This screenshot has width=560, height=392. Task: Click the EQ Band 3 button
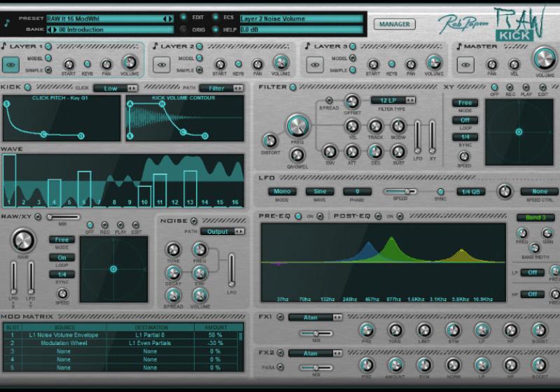(x=535, y=218)
